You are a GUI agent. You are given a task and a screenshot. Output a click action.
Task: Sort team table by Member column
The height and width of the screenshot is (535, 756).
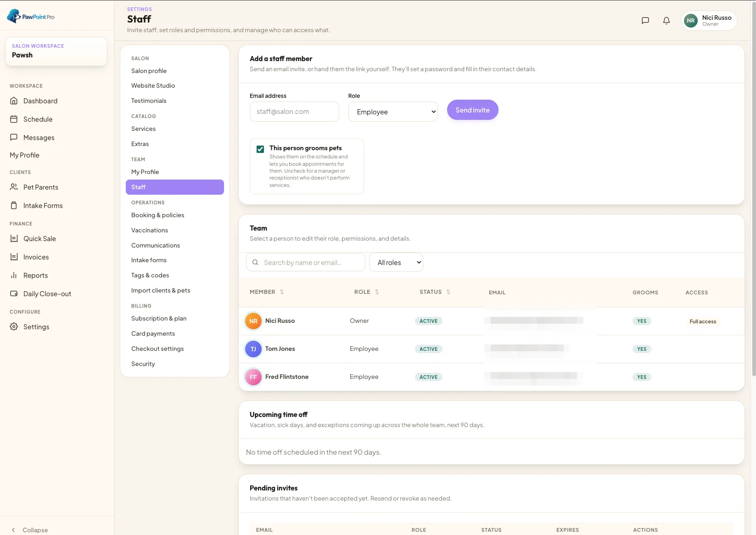[267, 292]
